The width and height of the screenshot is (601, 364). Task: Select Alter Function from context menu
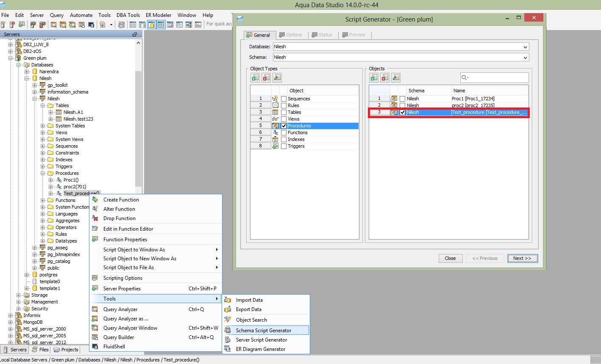pos(119,209)
